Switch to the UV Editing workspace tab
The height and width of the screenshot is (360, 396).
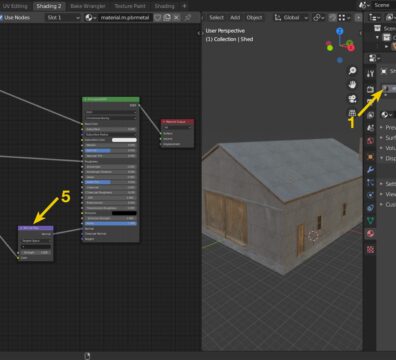[15, 6]
